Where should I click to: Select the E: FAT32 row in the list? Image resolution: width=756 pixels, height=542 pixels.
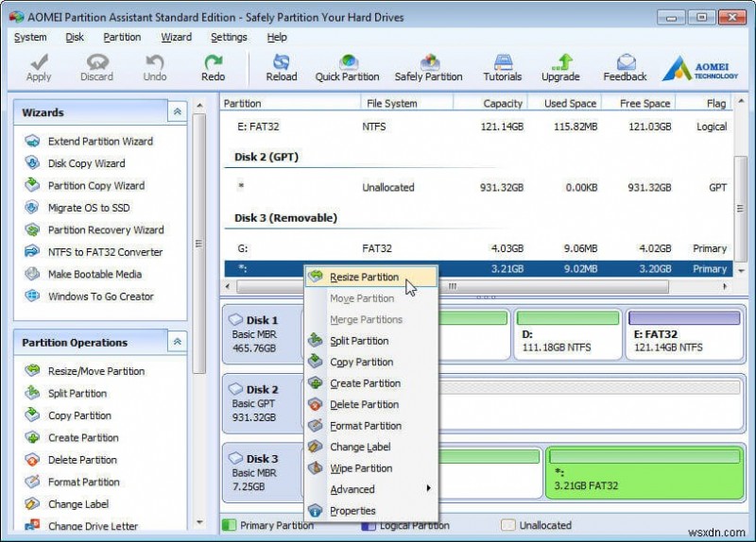click(x=478, y=127)
